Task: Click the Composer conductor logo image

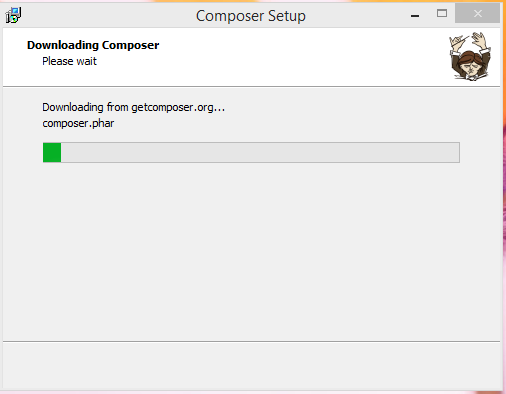Action: (x=470, y=56)
